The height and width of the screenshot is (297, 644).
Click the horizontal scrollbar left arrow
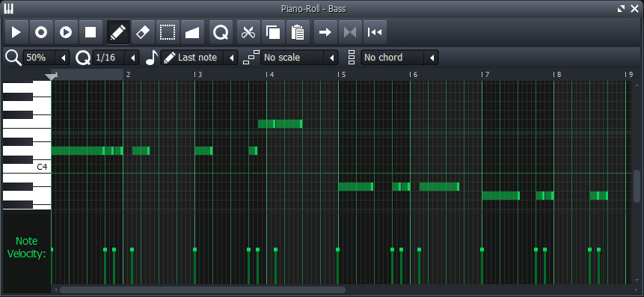pos(56,290)
